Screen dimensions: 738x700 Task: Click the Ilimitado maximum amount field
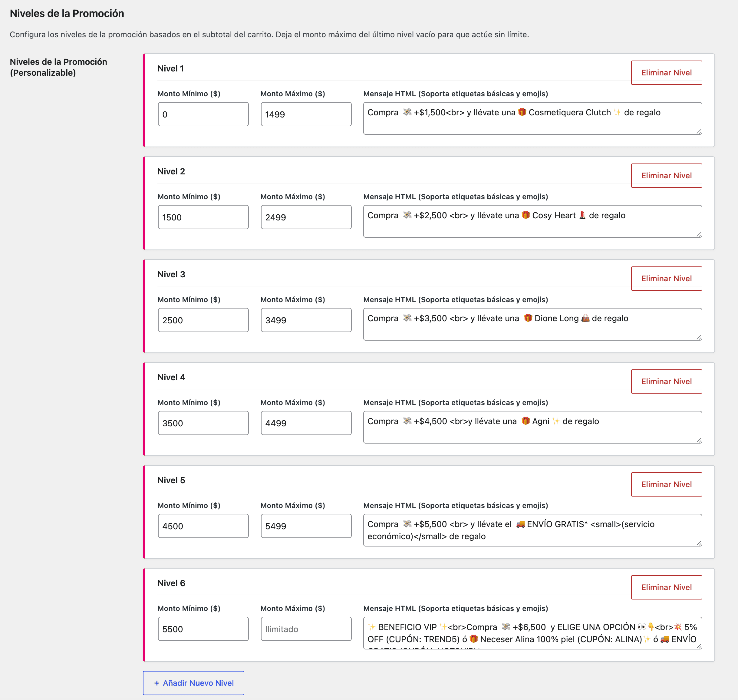306,629
